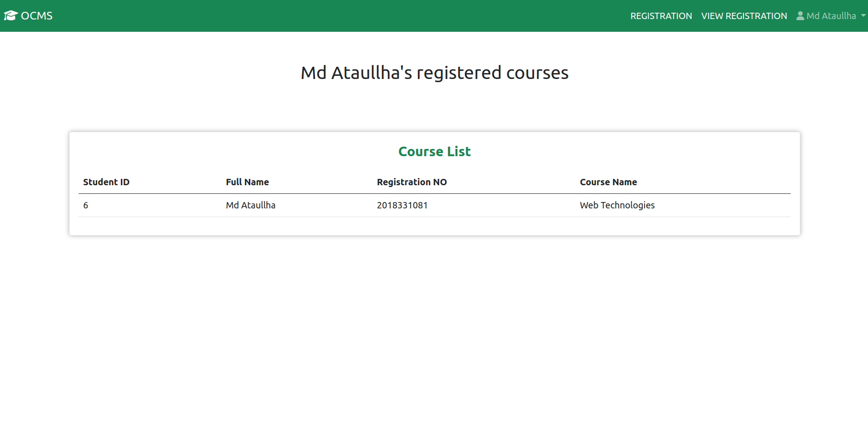Click the Registration NO header cell
The width and height of the screenshot is (868, 444).
(x=411, y=182)
